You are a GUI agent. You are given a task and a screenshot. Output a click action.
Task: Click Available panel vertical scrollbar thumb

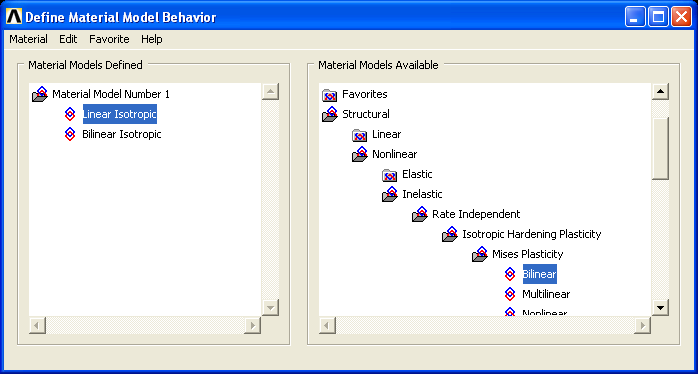click(660, 149)
